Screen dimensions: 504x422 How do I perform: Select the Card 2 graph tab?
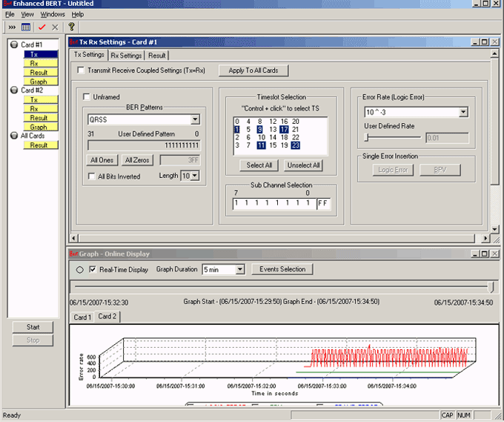coord(107,316)
